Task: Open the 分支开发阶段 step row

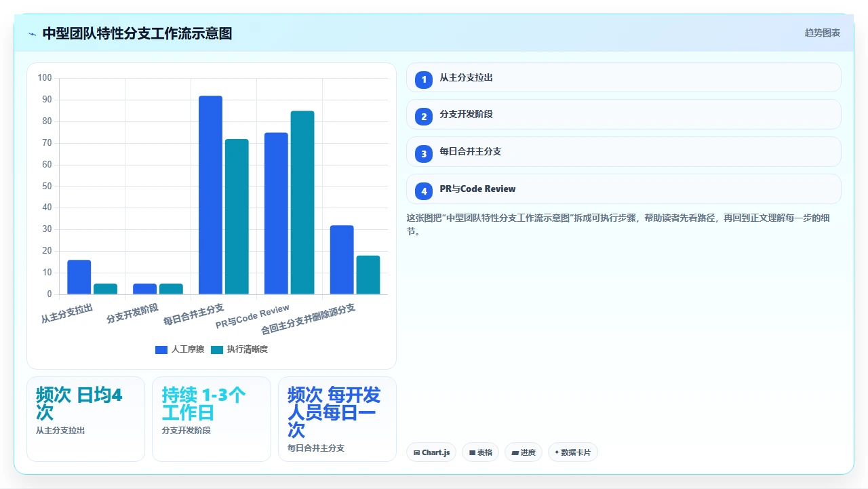Action: point(623,115)
